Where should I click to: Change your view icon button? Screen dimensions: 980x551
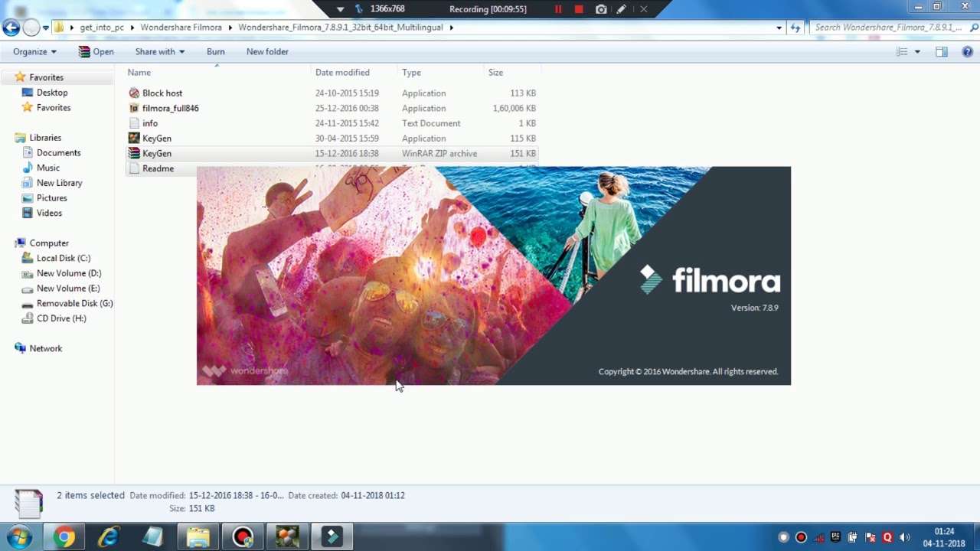pyautogui.click(x=902, y=51)
